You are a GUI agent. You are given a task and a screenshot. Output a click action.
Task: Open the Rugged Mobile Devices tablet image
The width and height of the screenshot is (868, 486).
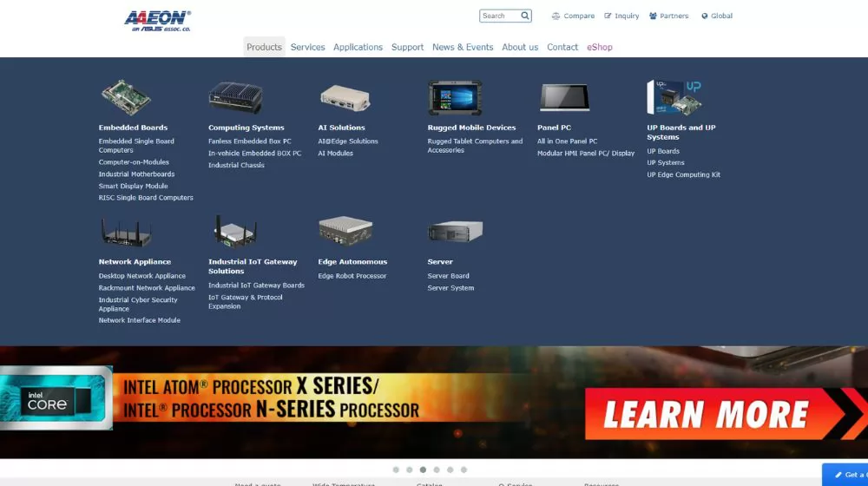[455, 97]
